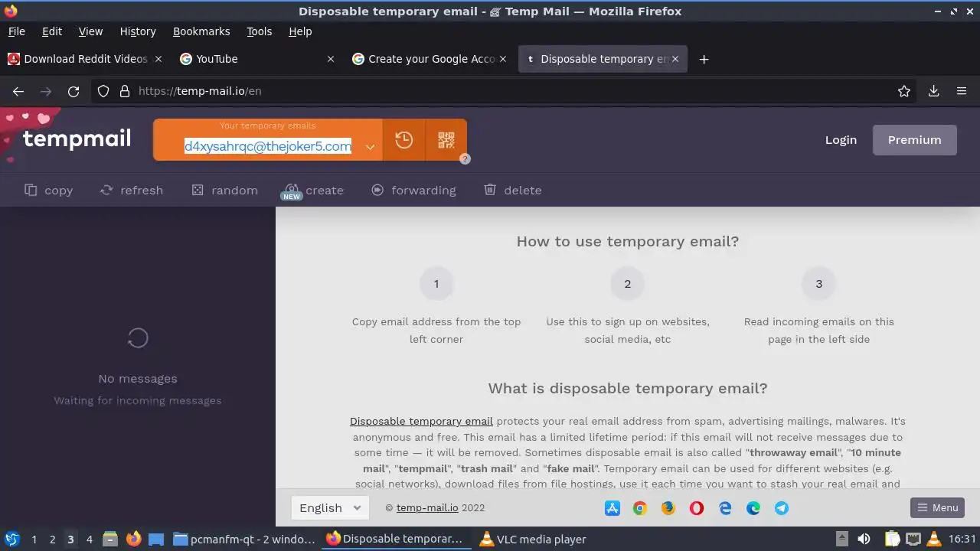Click the tempmail logo
Viewport: 980px width, 551px height.
[x=77, y=139]
